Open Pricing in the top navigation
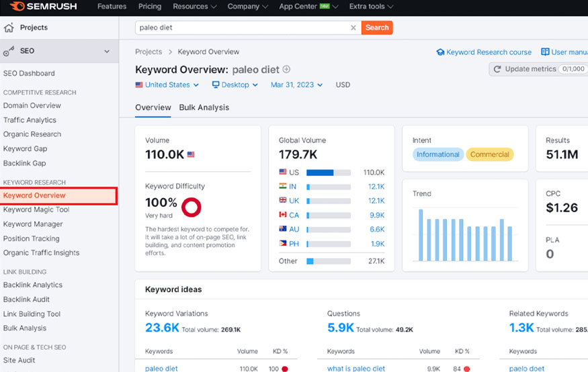This screenshot has height=372, width=588. click(150, 6)
